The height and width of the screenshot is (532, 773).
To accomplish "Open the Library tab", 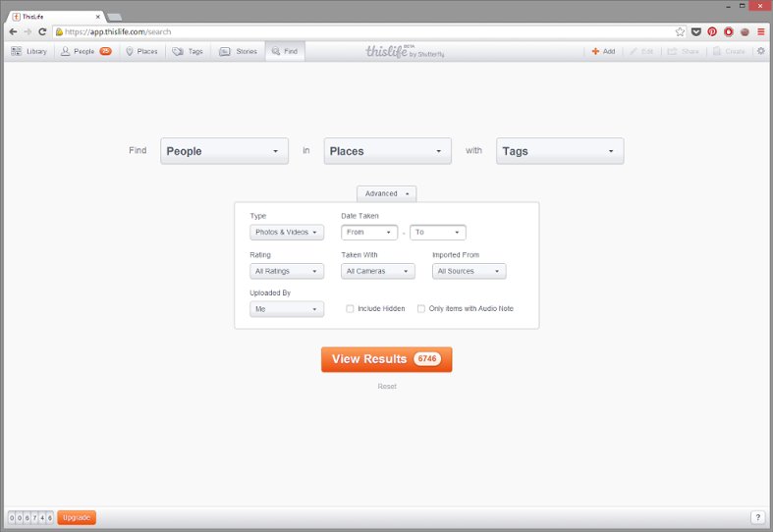I will [29, 51].
